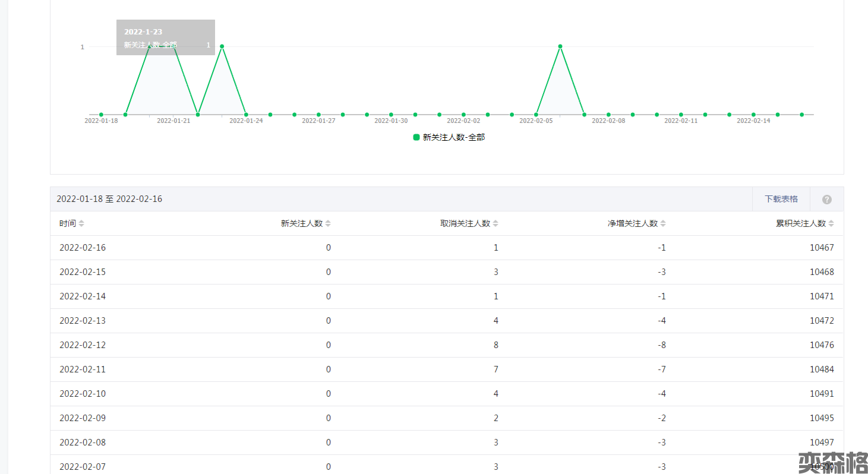Screen dimensions: 868x474
Task: Click the chart data point at 2022-01-18
Action: 101,115
